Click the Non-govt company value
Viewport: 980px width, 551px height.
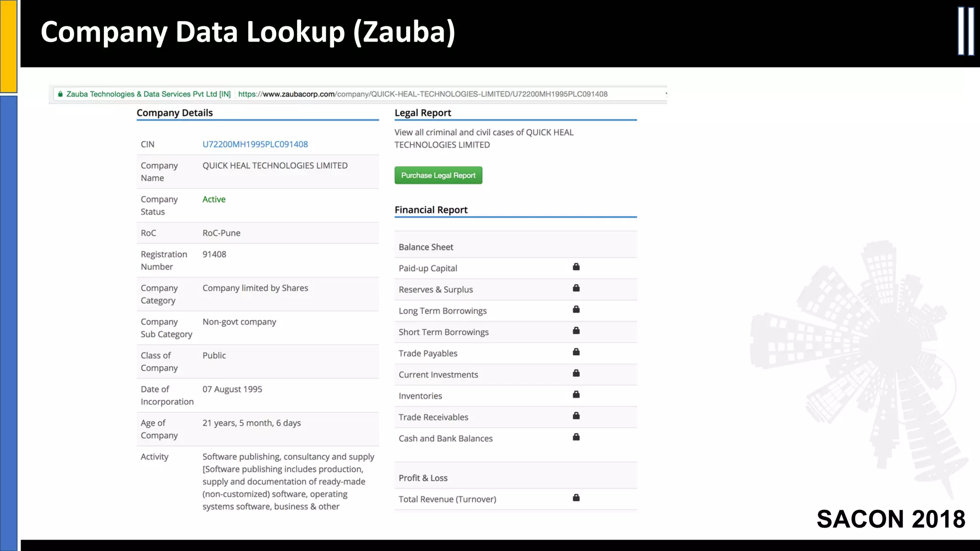tap(239, 322)
